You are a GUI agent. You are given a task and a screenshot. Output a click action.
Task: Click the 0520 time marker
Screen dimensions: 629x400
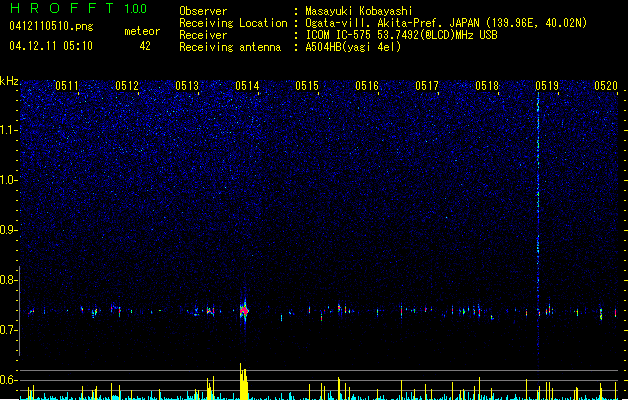coord(606,86)
